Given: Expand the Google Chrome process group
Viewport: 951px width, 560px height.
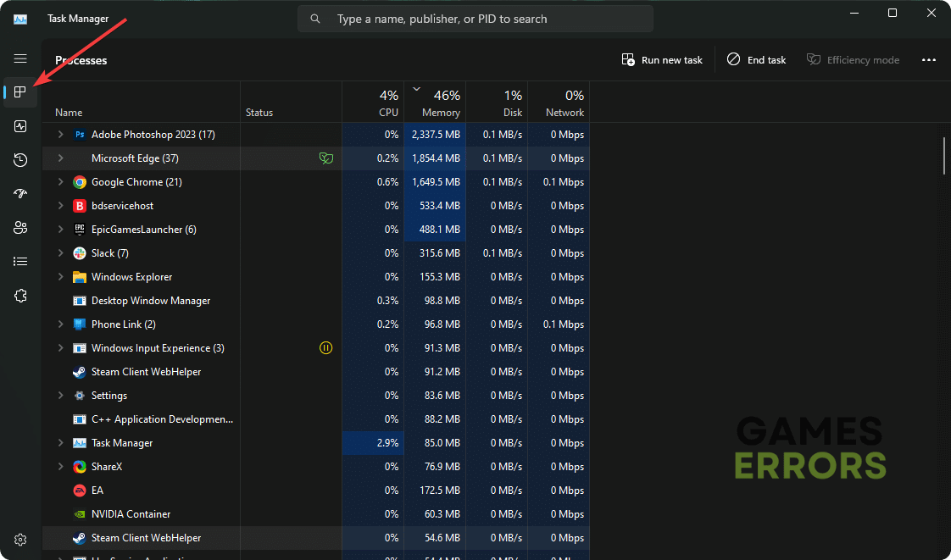Looking at the screenshot, I should tap(60, 182).
